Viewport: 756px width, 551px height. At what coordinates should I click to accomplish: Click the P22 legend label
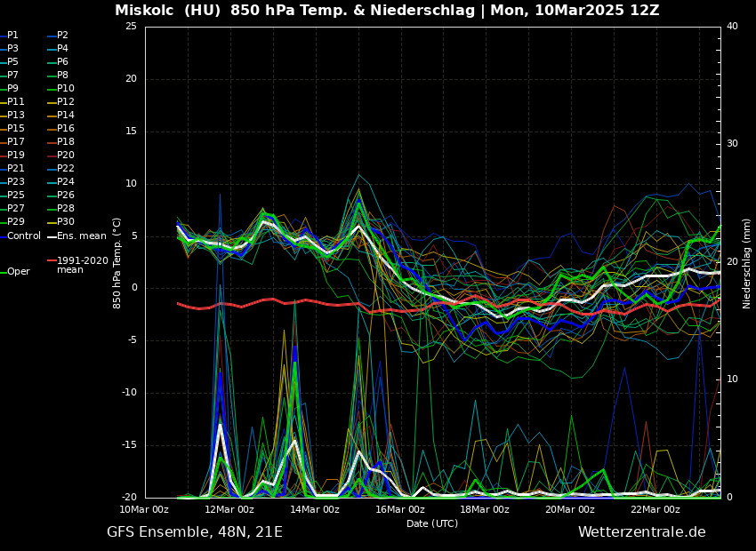pyautogui.click(x=66, y=169)
